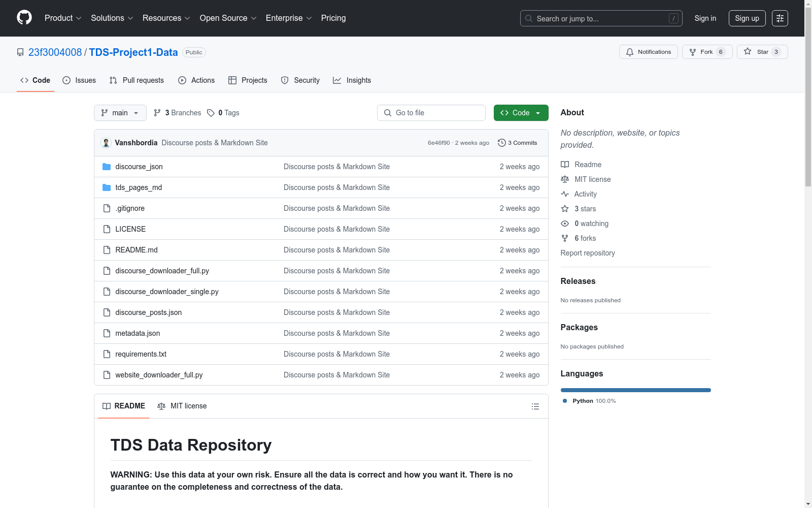Click the GitHub logo icon
The height and width of the screenshot is (508, 812).
click(x=24, y=18)
